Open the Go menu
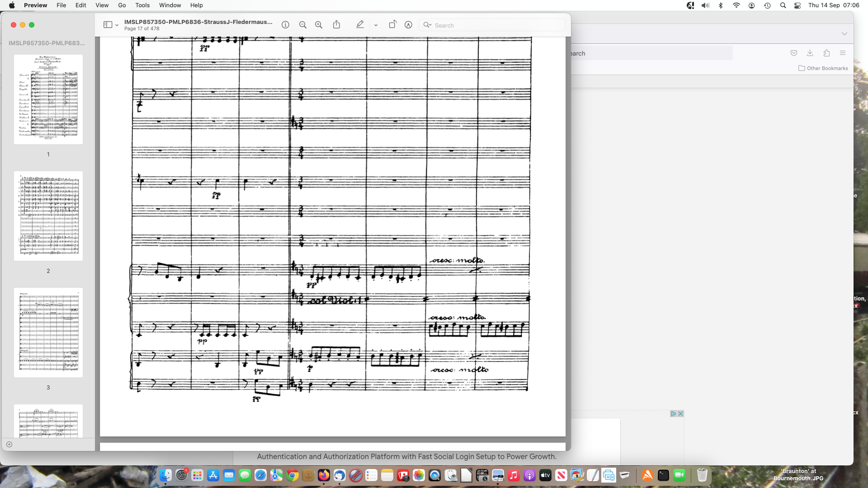Image resolution: width=868 pixels, height=488 pixels. 122,5
